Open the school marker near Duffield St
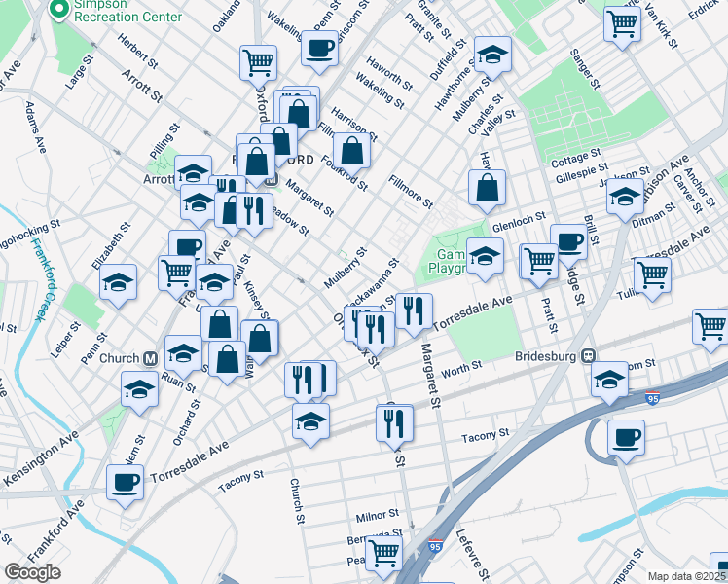This screenshot has height=584, width=728. click(x=492, y=55)
